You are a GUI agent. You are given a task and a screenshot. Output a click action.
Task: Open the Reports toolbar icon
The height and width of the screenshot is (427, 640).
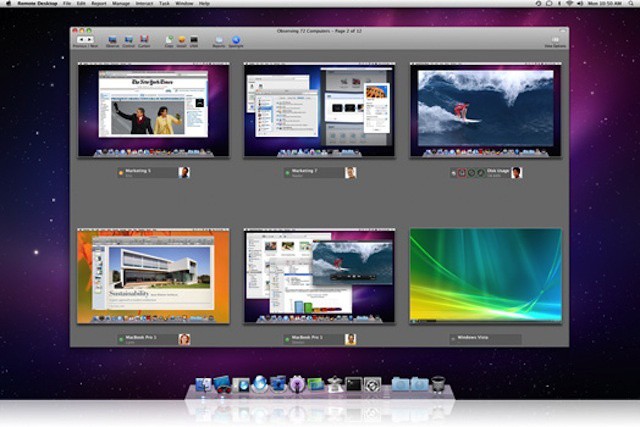point(218,40)
